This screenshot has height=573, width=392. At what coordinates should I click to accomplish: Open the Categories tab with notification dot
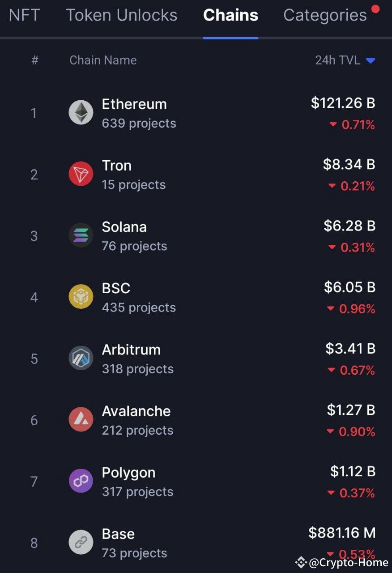[x=325, y=15]
